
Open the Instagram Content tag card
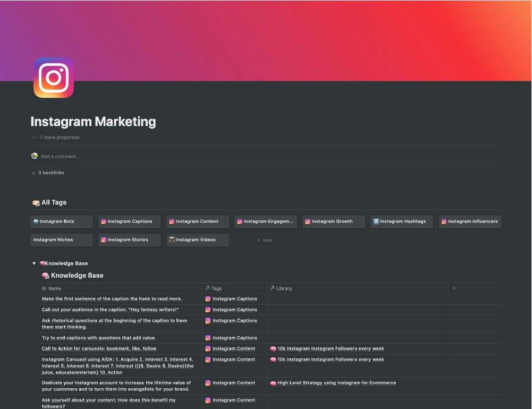pyautogui.click(x=198, y=221)
